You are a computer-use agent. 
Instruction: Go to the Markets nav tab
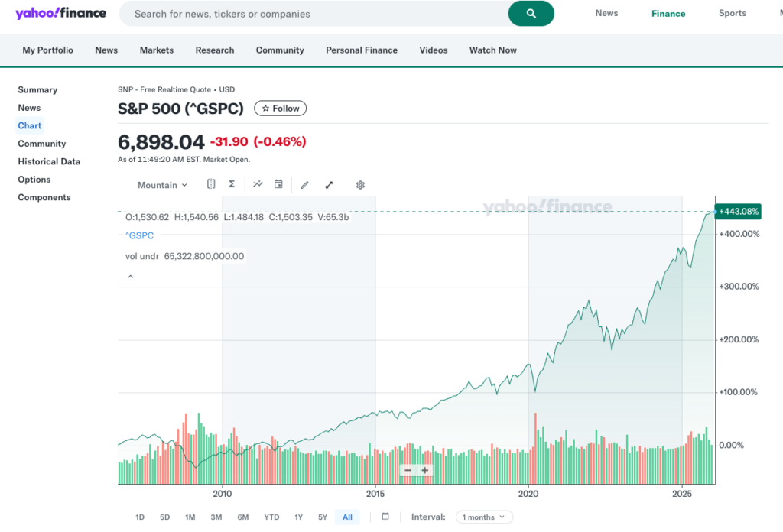[x=156, y=50]
